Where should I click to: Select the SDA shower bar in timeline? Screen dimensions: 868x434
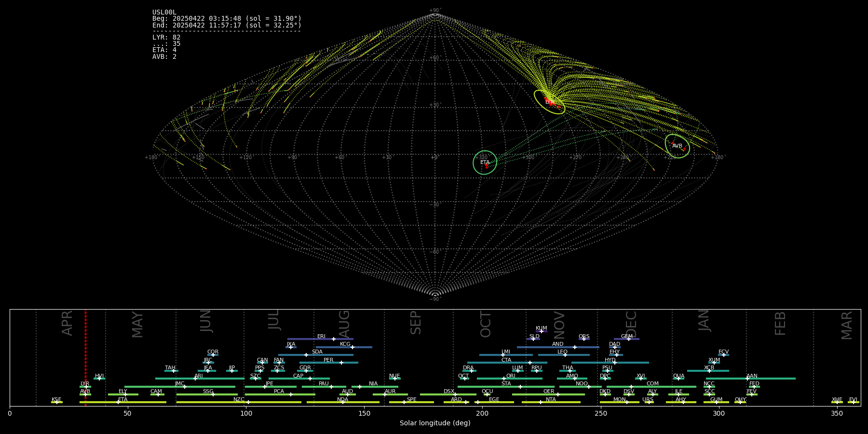[316, 355]
